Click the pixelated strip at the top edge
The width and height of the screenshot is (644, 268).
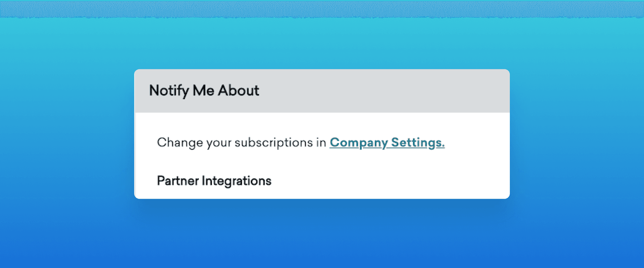[322, 8]
